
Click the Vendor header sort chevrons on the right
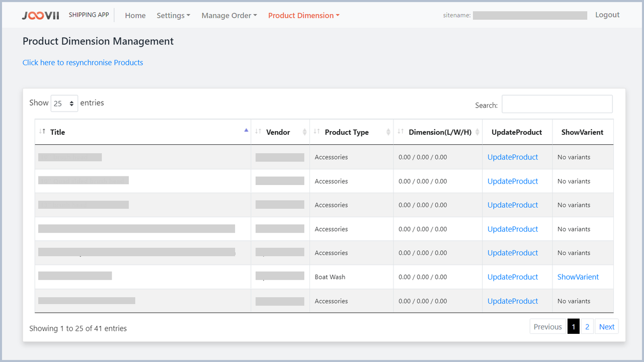[304, 132]
